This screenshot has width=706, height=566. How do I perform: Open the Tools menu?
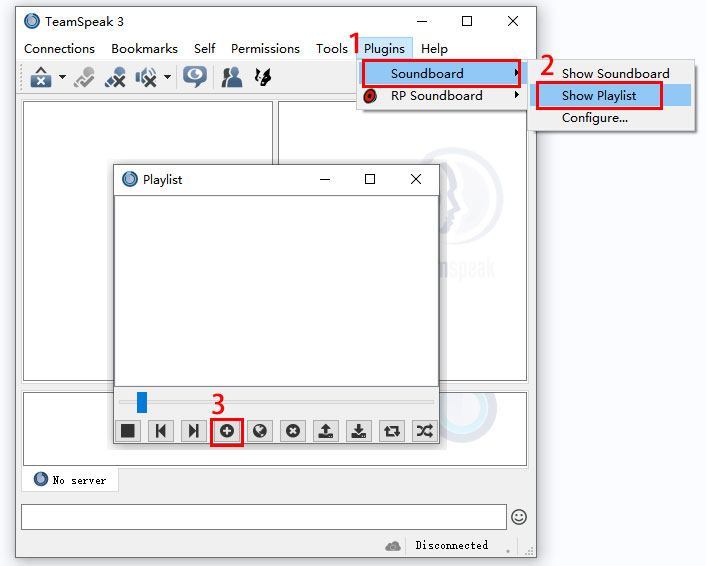[x=332, y=49]
